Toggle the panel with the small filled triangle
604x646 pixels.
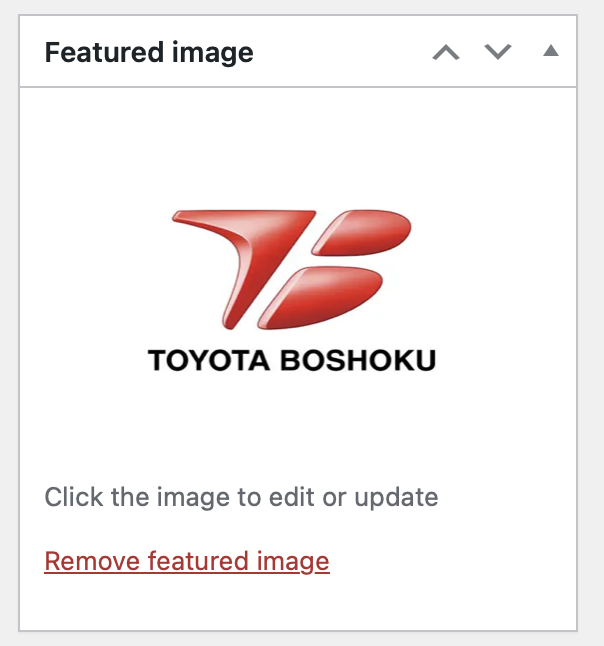[551, 51]
